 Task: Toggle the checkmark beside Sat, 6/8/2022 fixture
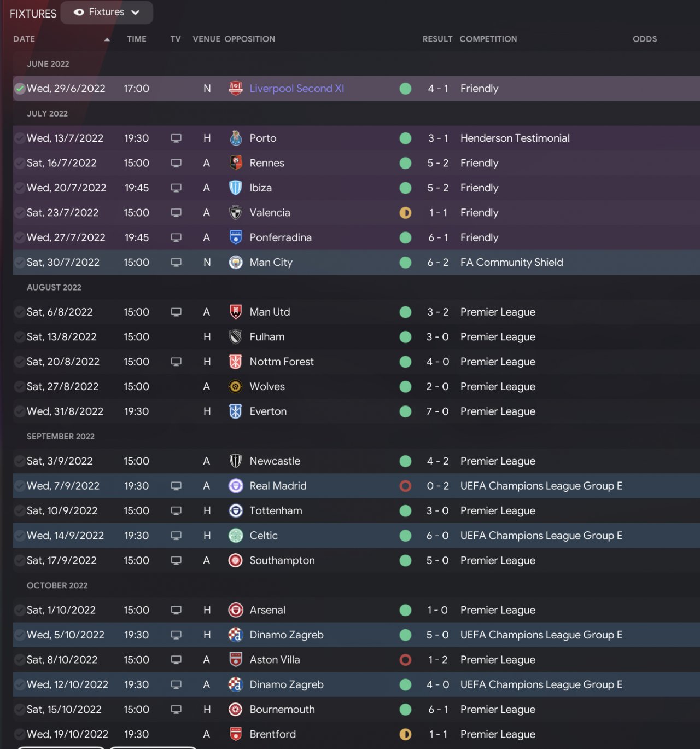click(20, 312)
